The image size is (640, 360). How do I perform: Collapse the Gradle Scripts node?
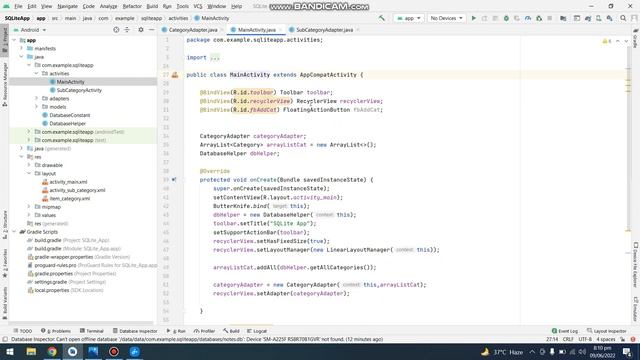pyautogui.click(x=14, y=232)
